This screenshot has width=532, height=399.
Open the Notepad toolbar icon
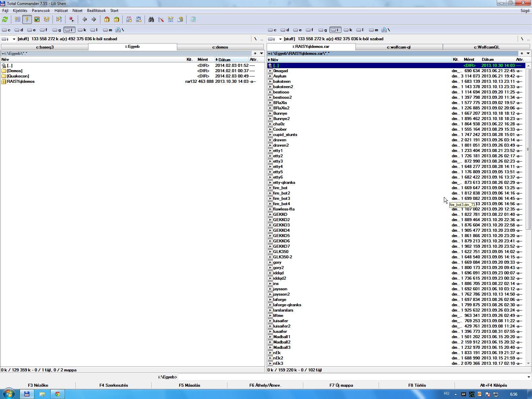point(193,20)
